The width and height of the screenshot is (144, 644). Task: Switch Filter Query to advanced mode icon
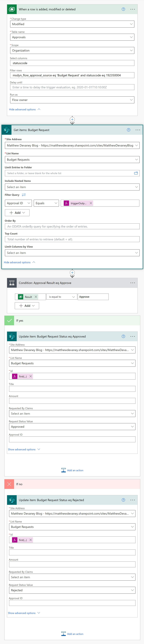click(24, 195)
